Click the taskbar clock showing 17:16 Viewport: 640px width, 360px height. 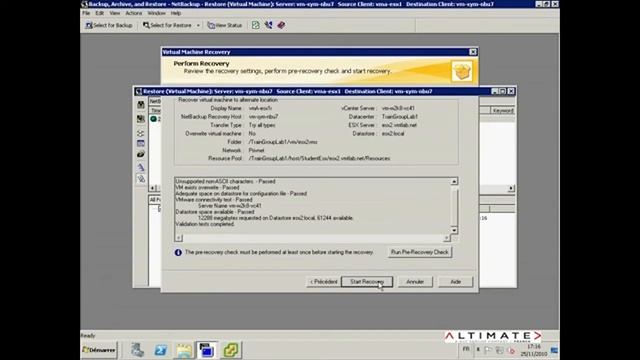coord(533,350)
